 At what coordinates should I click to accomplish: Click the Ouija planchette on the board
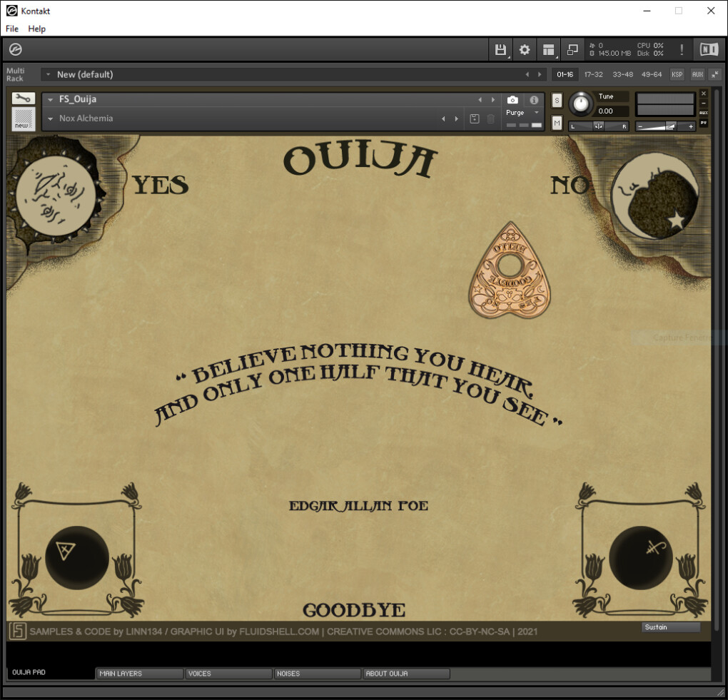click(x=510, y=270)
